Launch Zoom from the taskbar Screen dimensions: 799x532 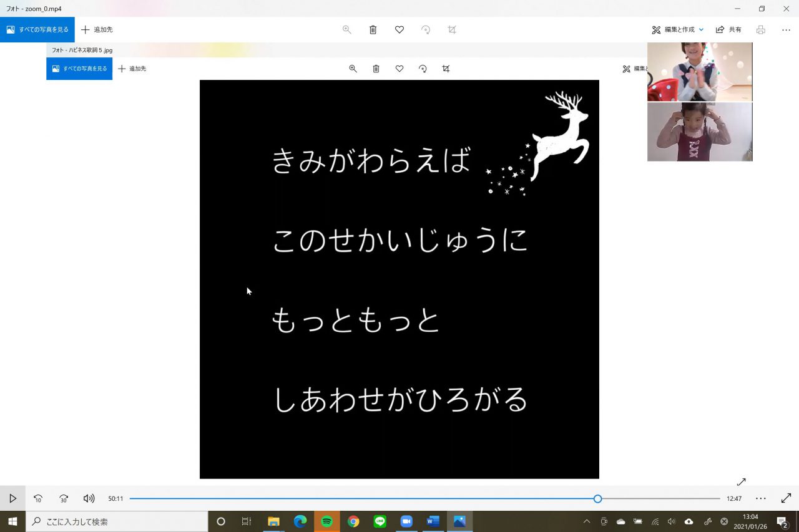pos(406,521)
